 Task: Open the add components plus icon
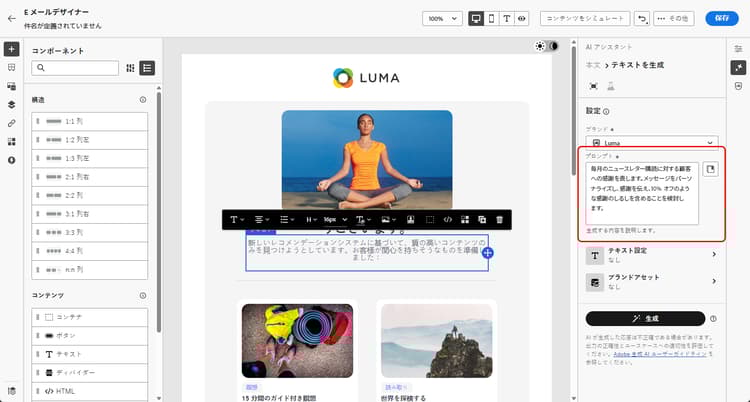tap(11, 49)
